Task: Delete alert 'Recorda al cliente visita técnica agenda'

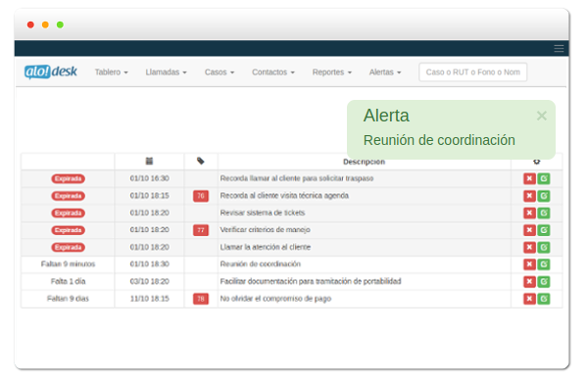Action: pyautogui.click(x=529, y=196)
